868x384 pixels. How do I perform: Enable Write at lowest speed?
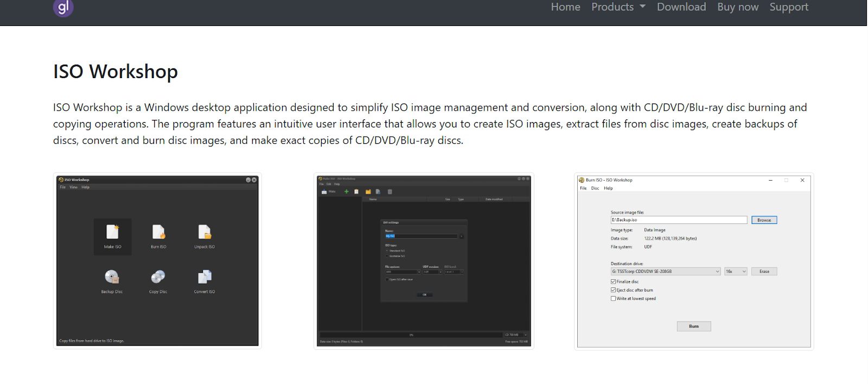coord(613,298)
